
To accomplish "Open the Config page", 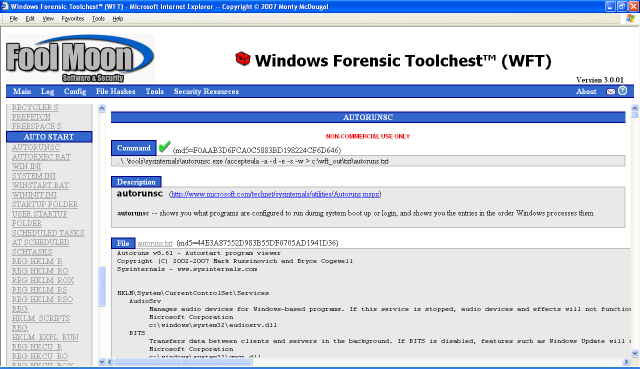I will point(75,91).
